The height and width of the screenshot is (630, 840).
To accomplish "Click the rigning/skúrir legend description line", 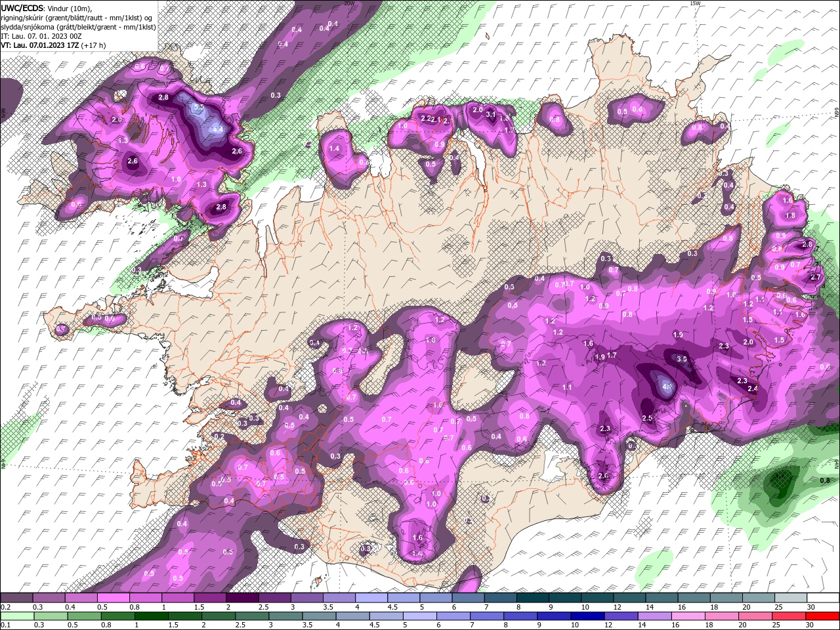I will pos(76,17).
